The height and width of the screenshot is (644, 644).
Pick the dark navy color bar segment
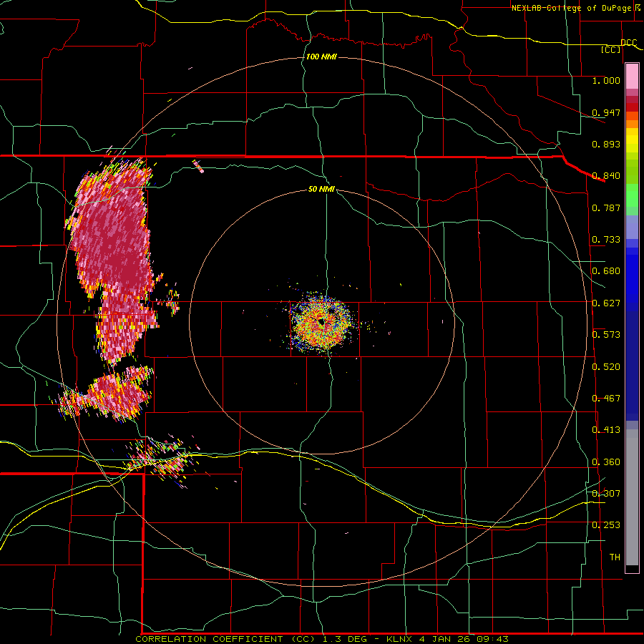632,366
